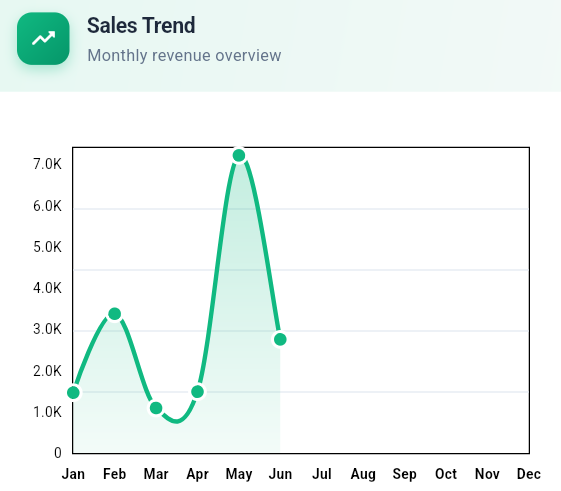Viewport: 561px width, 491px height.
Task: Select the May peak data point
Action: click(239, 155)
